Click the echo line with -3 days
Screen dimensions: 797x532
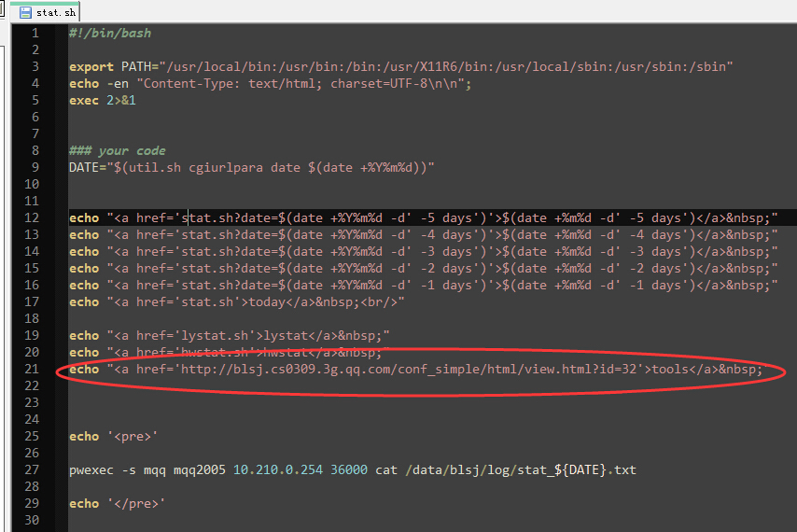click(424, 251)
